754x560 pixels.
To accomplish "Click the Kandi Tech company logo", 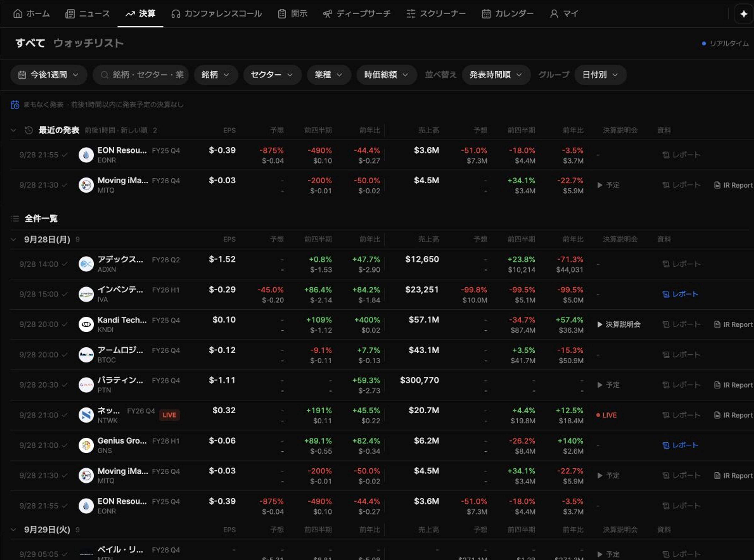I will 86,324.
